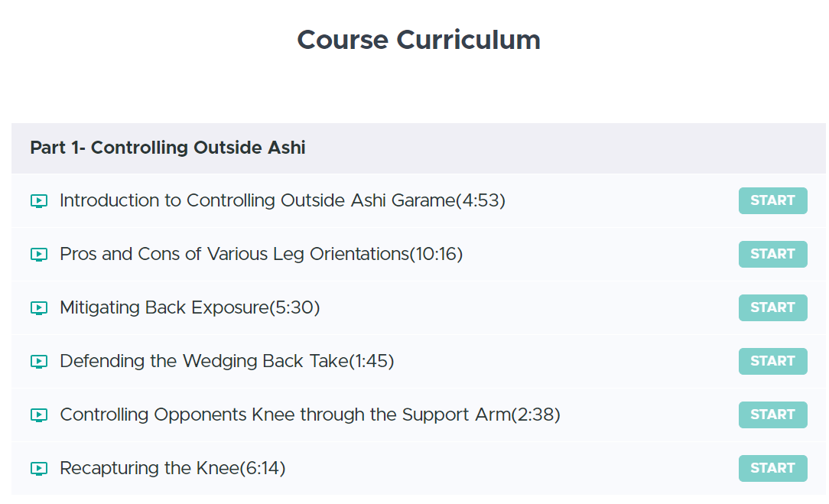Click video icon beside Introduction to Controlling Outside Ashi
829x504 pixels.
[x=38, y=201]
